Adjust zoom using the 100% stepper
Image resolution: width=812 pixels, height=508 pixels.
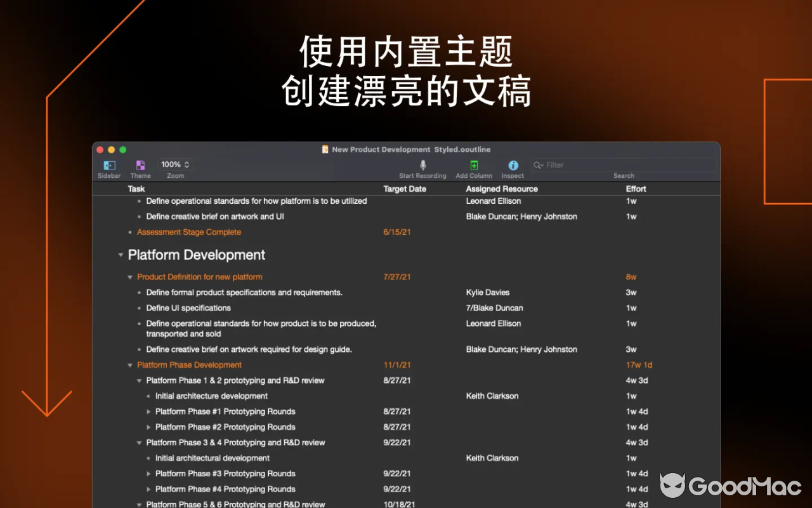(x=187, y=164)
